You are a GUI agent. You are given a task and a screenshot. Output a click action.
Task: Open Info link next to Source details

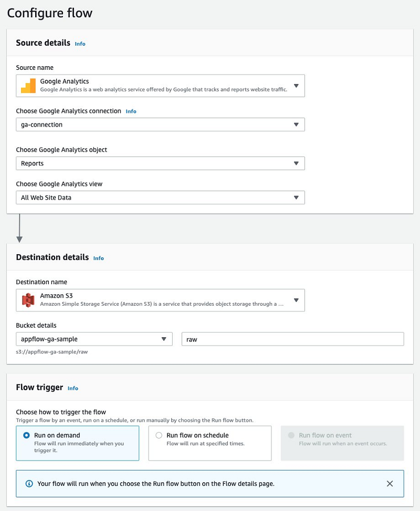coord(80,44)
